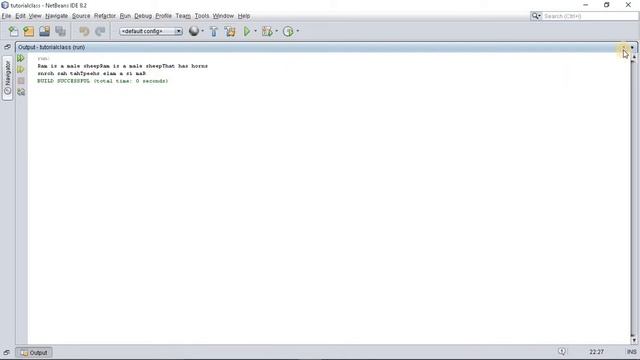640x360 pixels.
Task: Open the Tools menu
Action: (202, 16)
